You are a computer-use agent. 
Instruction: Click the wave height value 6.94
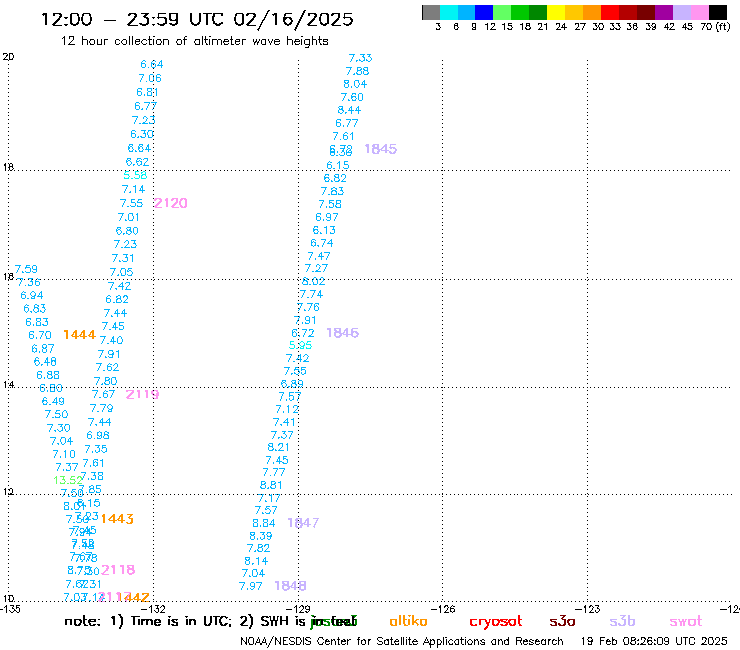[32, 295]
